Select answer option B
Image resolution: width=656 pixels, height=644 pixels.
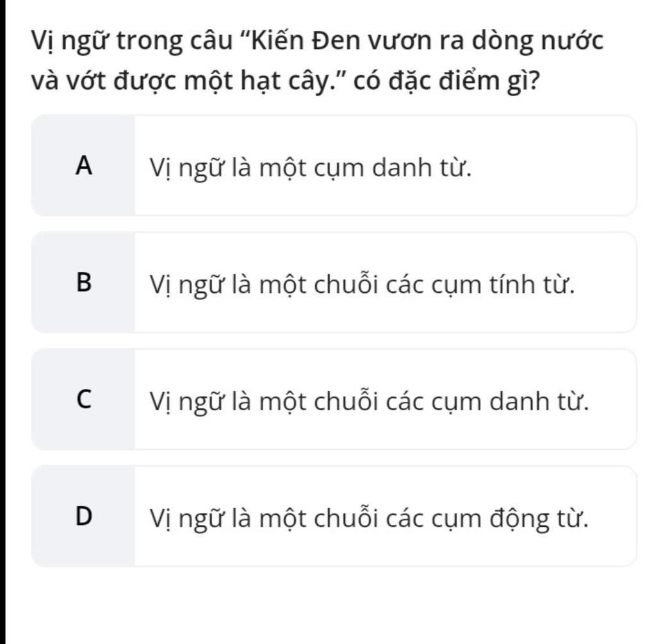click(x=334, y=283)
